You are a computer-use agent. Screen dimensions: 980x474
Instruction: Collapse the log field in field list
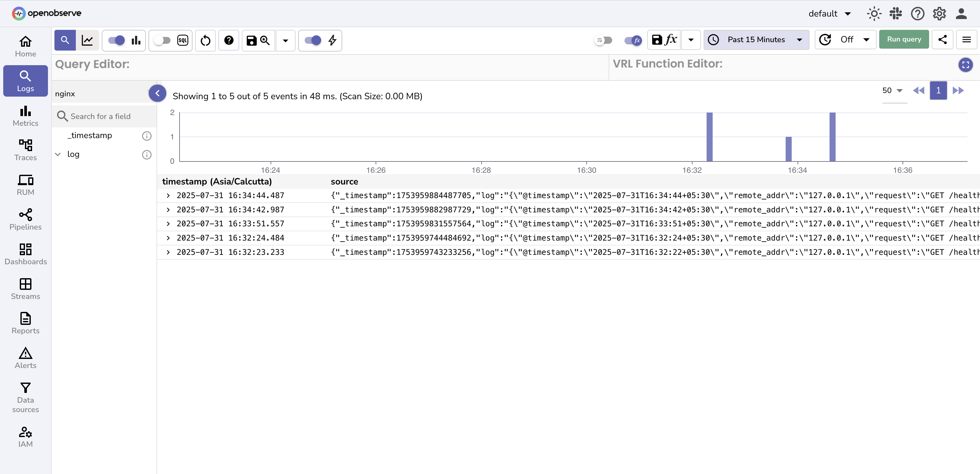[58, 154]
